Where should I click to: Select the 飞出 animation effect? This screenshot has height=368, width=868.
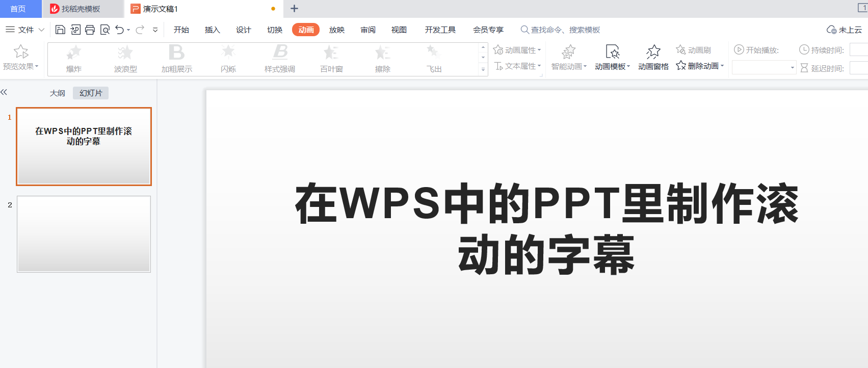coord(434,59)
